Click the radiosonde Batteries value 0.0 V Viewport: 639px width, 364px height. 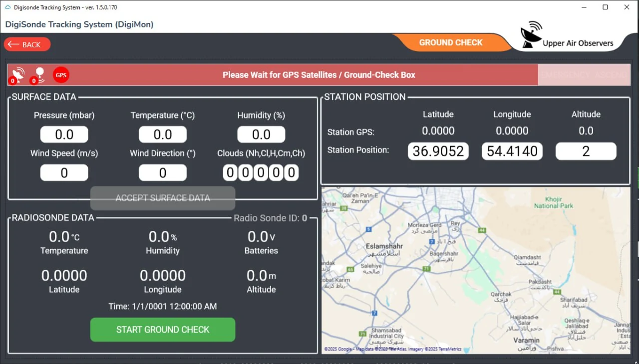click(x=261, y=236)
